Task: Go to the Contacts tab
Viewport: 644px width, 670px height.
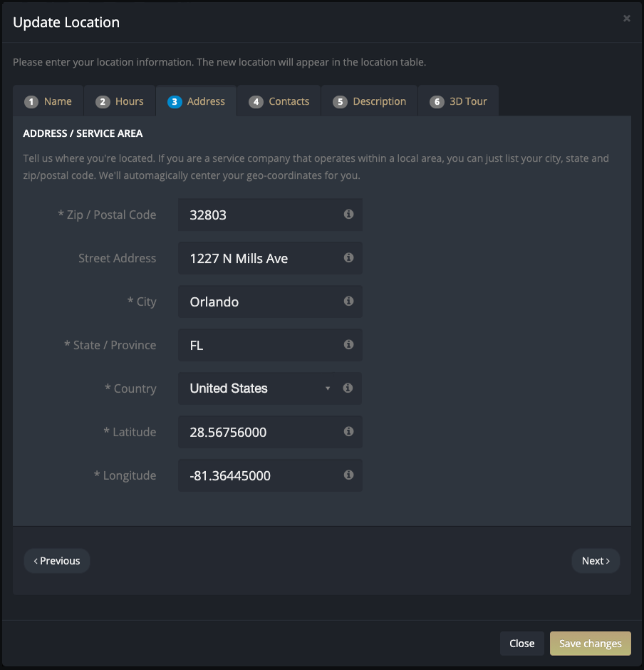Action: (279, 101)
